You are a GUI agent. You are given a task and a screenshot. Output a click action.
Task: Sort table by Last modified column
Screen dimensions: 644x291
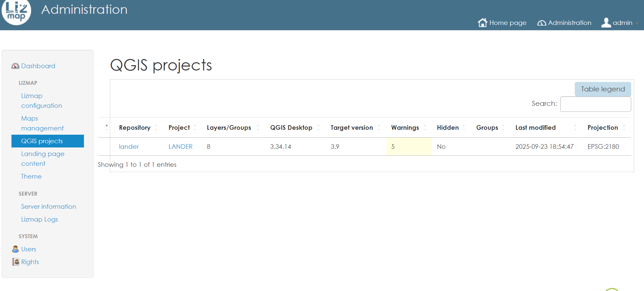click(535, 127)
